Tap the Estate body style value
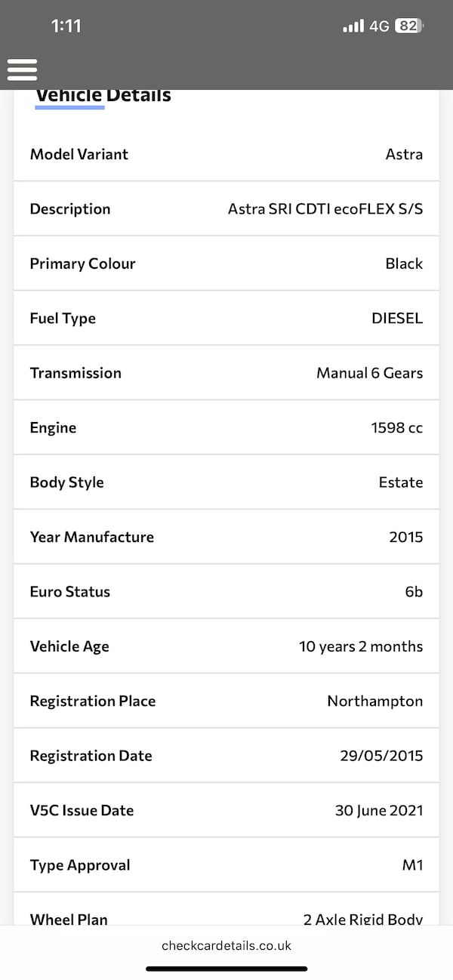This screenshot has height=980, width=453. (400, 482)
